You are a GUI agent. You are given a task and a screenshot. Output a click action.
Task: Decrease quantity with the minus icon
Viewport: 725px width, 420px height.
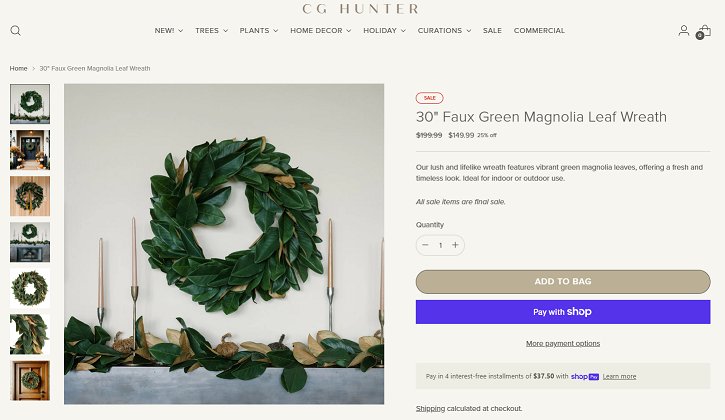click(x=425, y=245)
